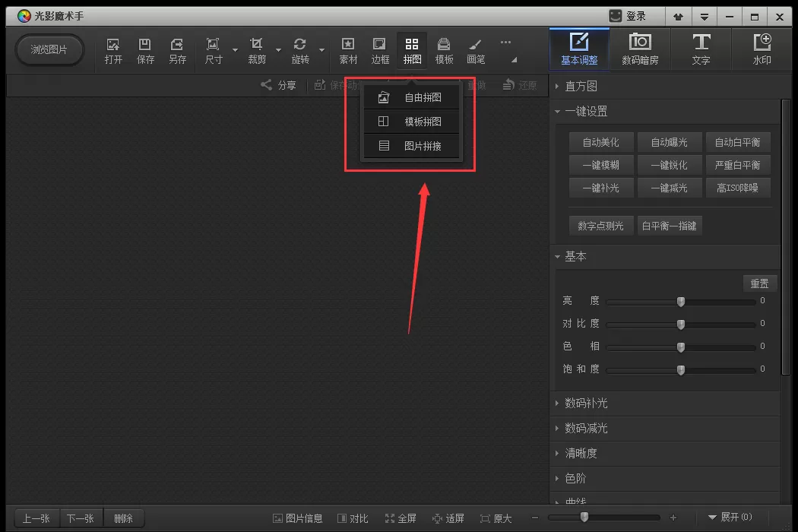Fit image with 适屏 icon
This screenshot has height=532, width=798.
(448, 518)
